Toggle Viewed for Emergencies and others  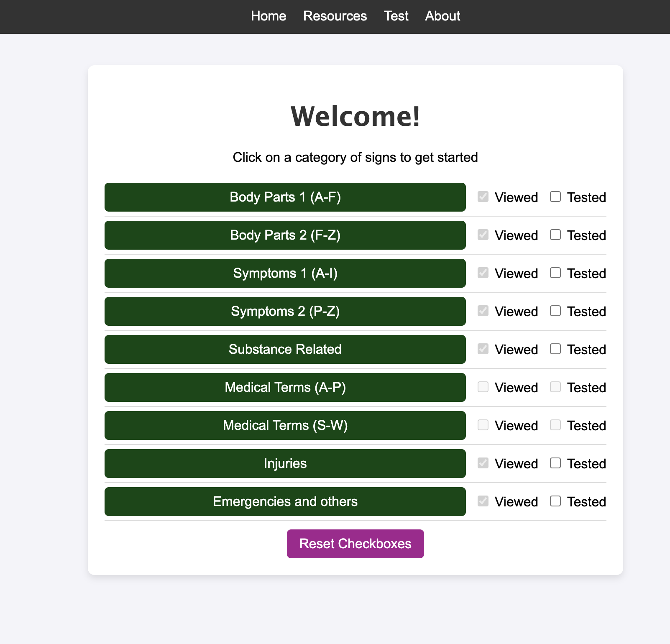click(x=483, y=501)
